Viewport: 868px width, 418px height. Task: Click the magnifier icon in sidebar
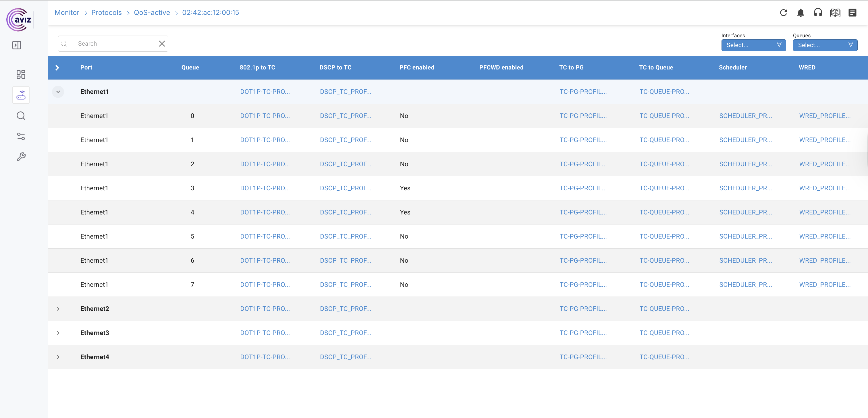[x=21, y=116]
